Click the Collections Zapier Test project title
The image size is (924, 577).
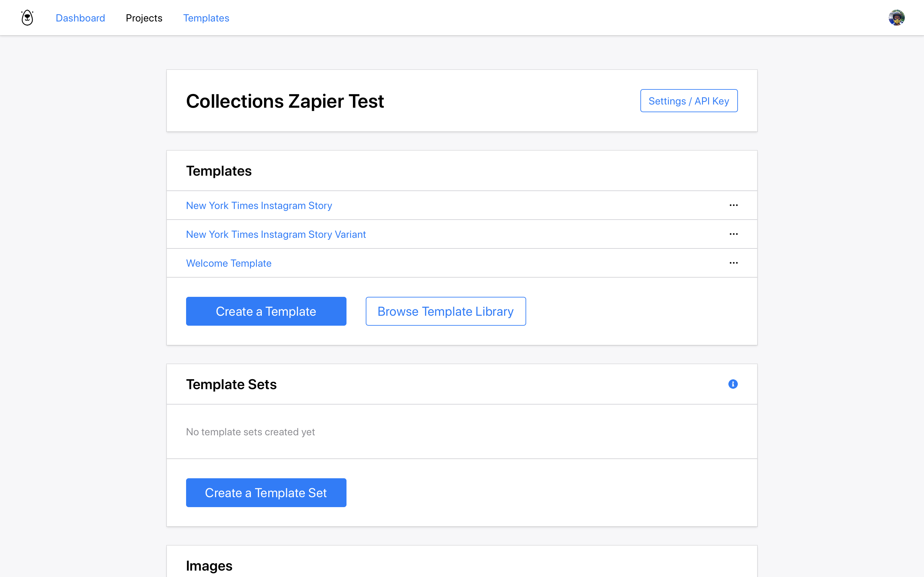(x=285, y=101)
